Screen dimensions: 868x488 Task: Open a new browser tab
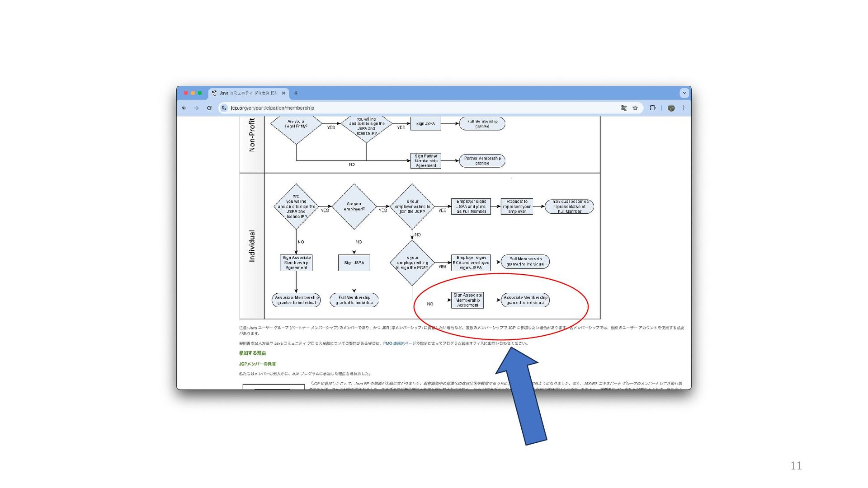point(296,93)
